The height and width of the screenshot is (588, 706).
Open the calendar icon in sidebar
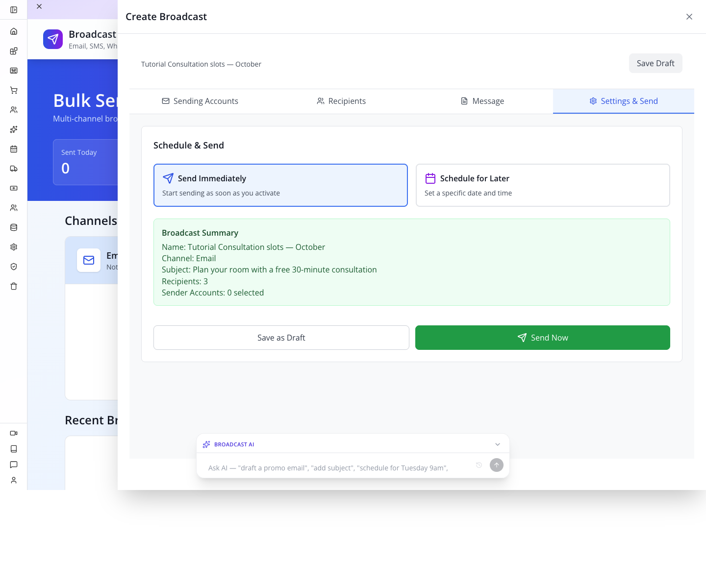(14, 149)
